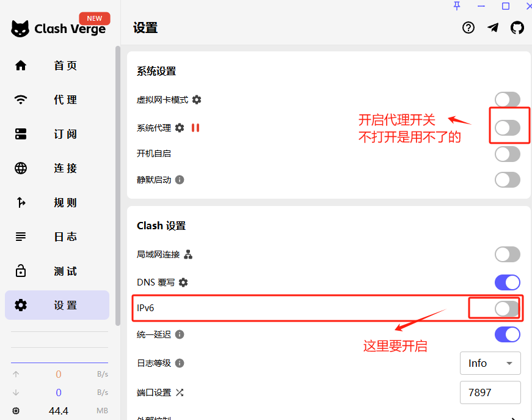Click the random port shuffle icon
The width and height of the screenshot is (532, 420).
[x=180, y=392]
